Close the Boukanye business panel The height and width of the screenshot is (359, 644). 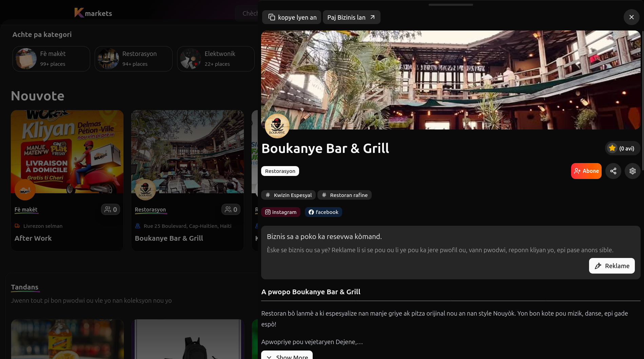coord(631,17)
